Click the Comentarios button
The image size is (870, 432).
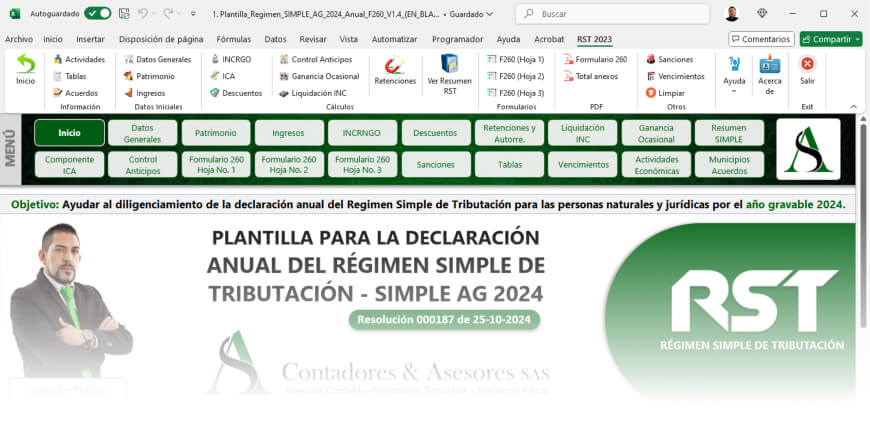click(761, 39)
